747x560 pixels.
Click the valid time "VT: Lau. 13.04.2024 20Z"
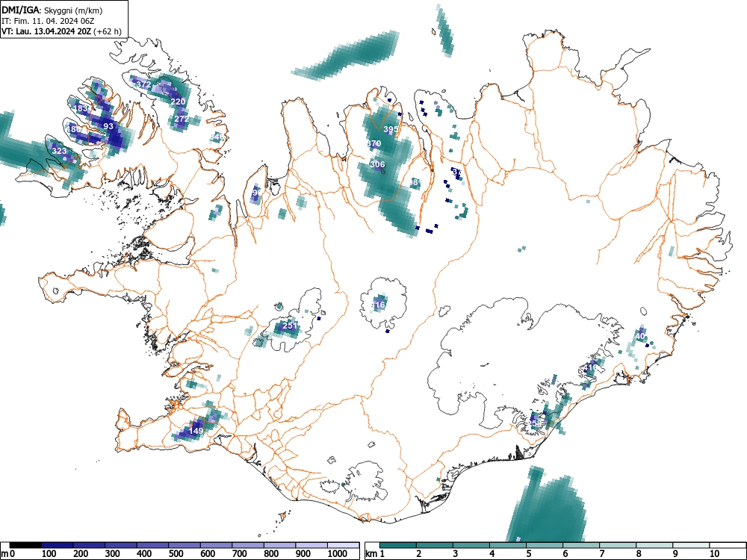point(47,31)
